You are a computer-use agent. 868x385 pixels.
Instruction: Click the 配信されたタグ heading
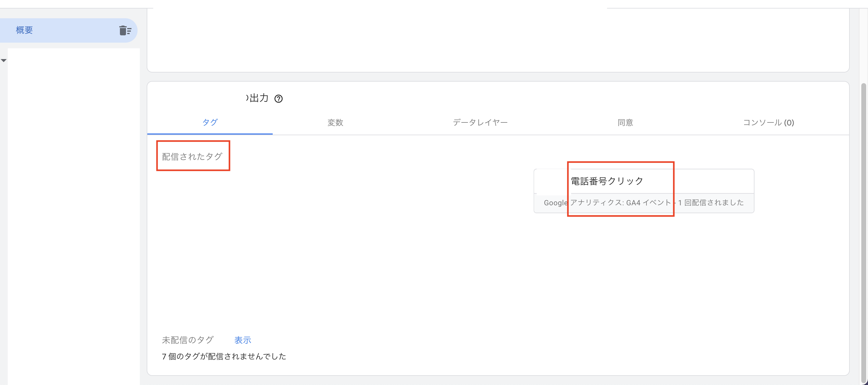click(192, 157)
